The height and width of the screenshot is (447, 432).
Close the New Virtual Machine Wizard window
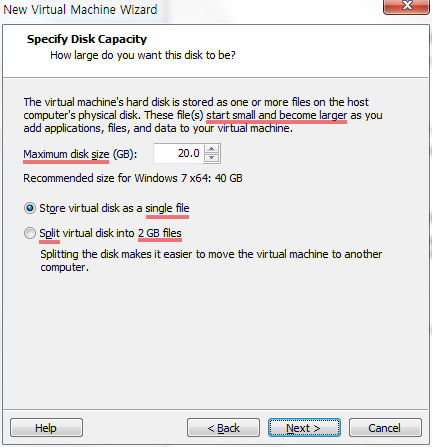click(x=406, y=6)
